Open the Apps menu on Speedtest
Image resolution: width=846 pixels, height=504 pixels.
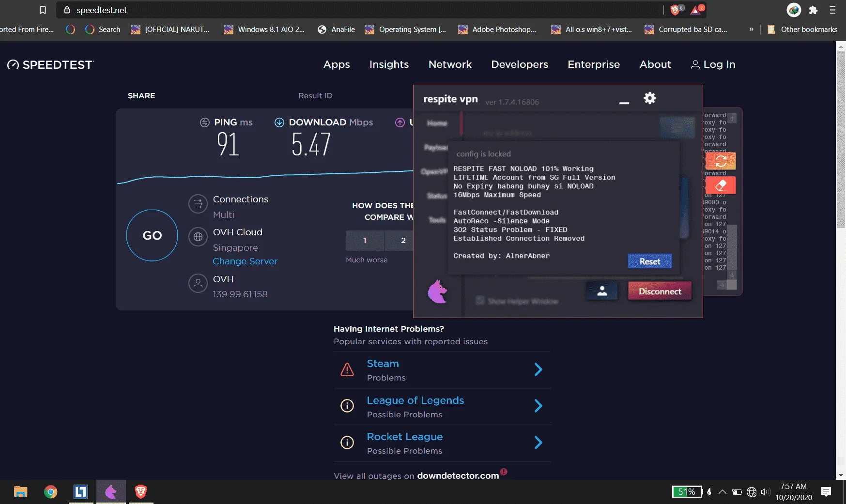337,64
